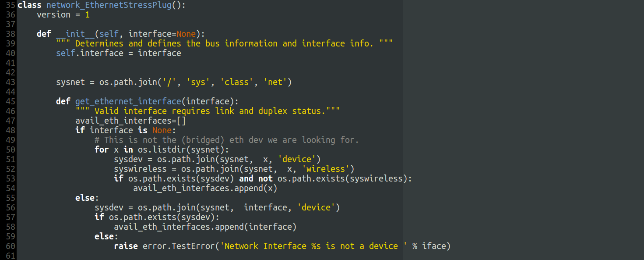Click the docstring on line 39
Screen dimensions: 644x260
coord(224,44)
